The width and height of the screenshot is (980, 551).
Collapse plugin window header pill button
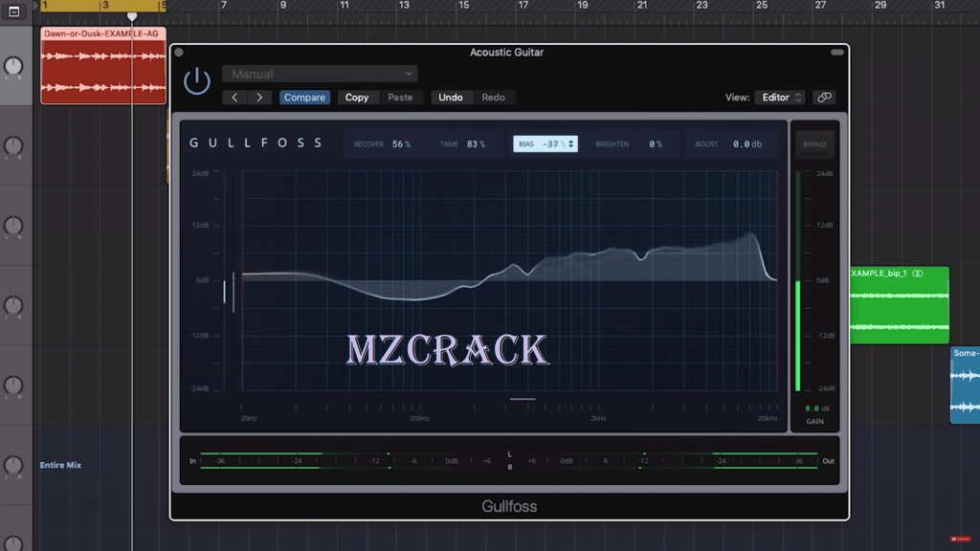(x=836, y=53)
